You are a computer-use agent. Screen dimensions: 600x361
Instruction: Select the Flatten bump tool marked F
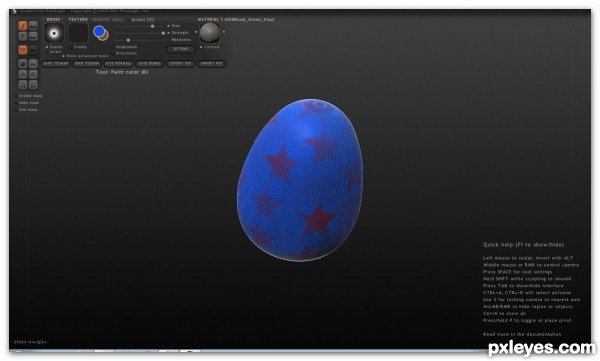[23, 36]
